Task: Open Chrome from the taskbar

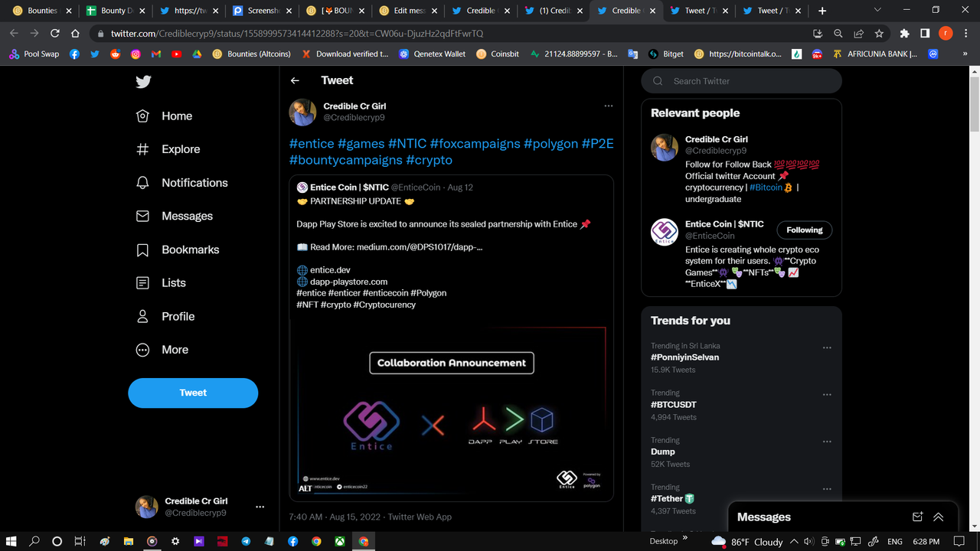Action: pos(316,541)
